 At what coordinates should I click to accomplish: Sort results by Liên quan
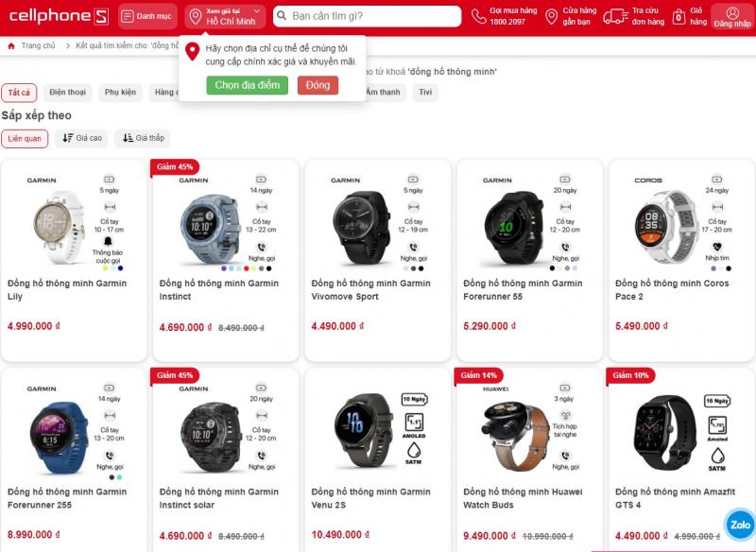(25, 139)
